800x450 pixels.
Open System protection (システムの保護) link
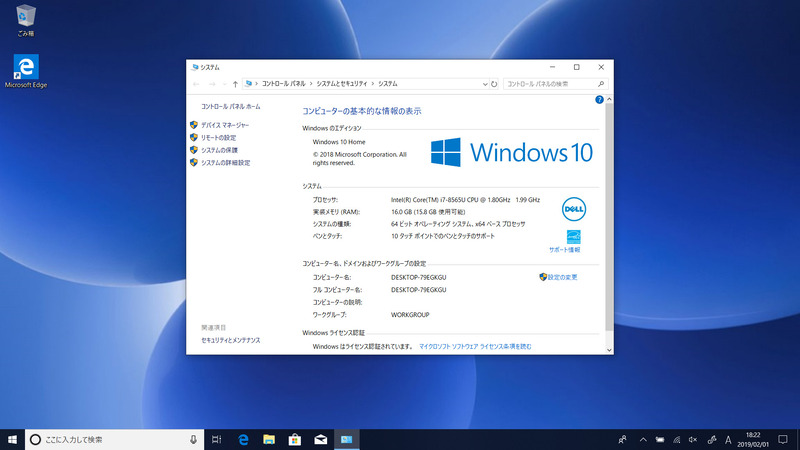(x=219, y=150)
